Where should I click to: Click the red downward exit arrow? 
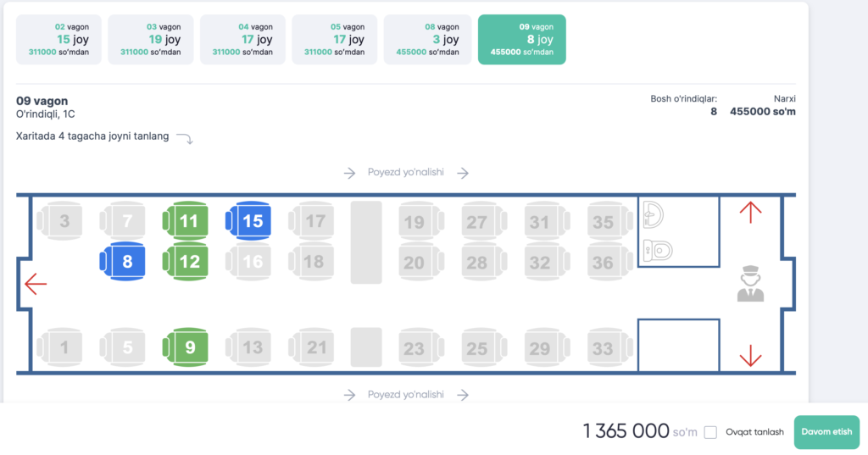[751, 355]
